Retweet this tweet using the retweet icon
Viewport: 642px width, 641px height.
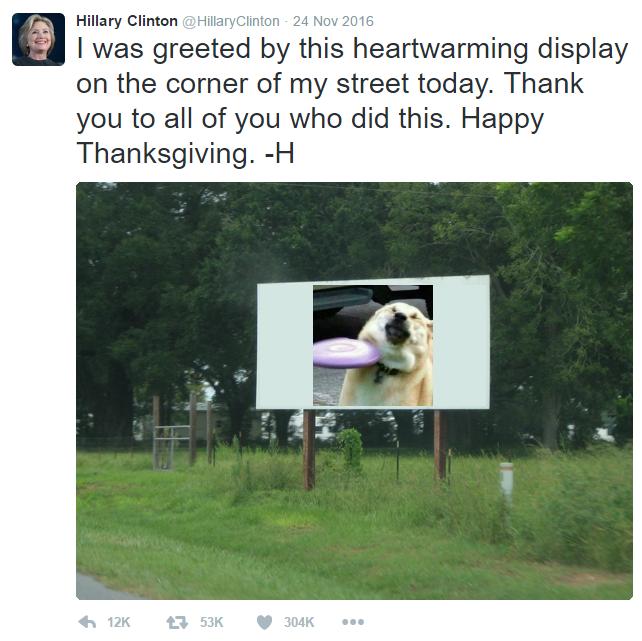point(177,623)
